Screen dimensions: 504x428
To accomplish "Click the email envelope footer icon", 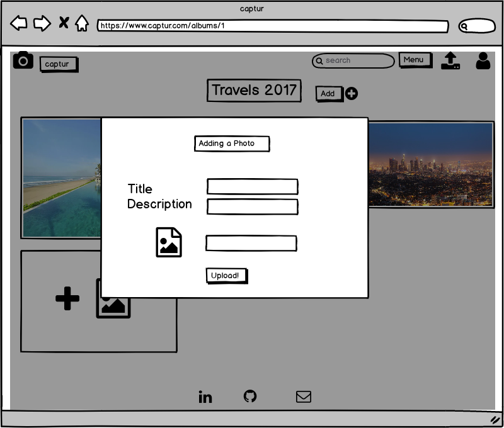I will (x=304, y=397).
